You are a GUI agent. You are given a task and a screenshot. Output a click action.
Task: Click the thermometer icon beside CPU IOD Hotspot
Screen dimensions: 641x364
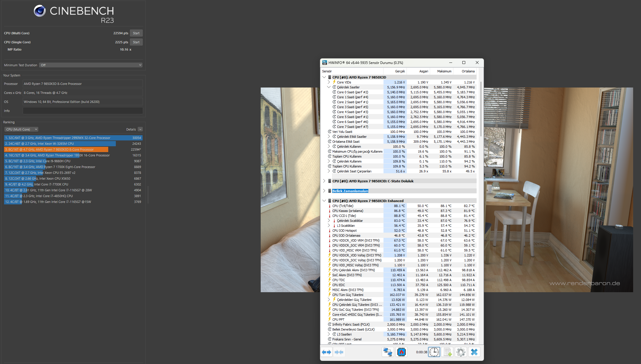point(330,231)
